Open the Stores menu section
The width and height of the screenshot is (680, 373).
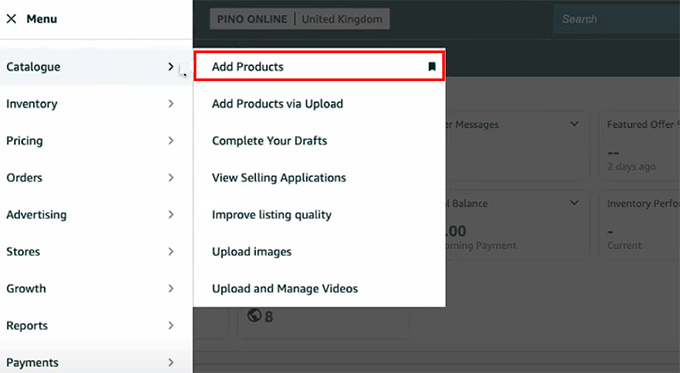(96, 252)
